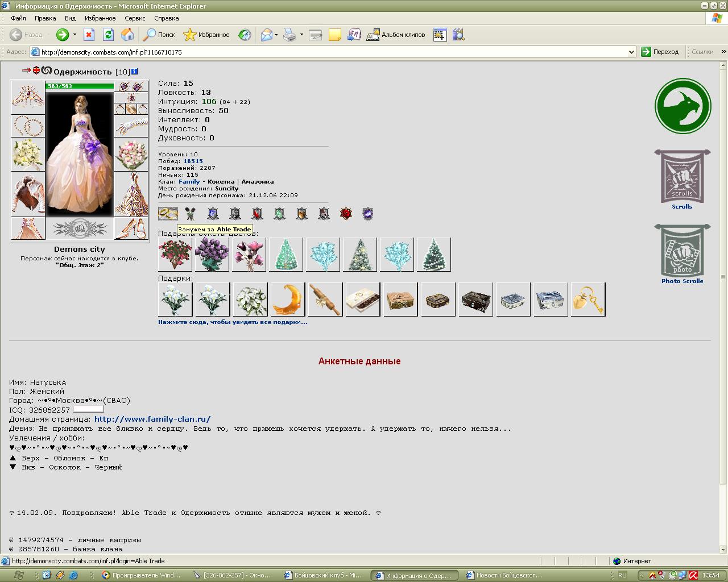Viewport: 728px width, 582px height.
Task: Click the Home button in the toolbar
Action: click(127, 35)
